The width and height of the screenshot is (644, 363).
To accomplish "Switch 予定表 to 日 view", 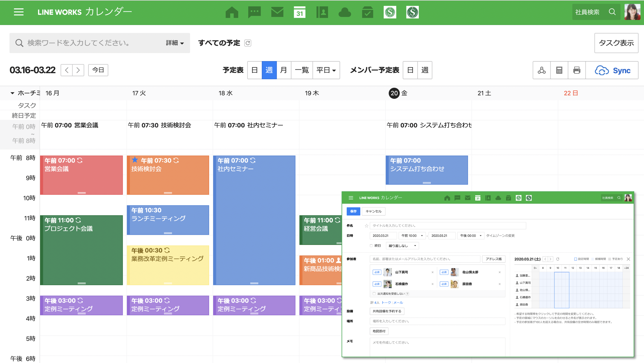I will [255, 70].
